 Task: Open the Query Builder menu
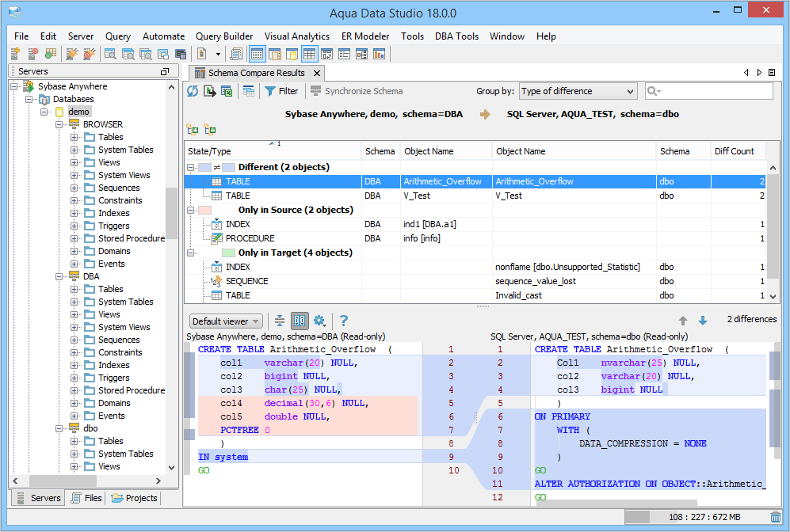click(224, 36)
